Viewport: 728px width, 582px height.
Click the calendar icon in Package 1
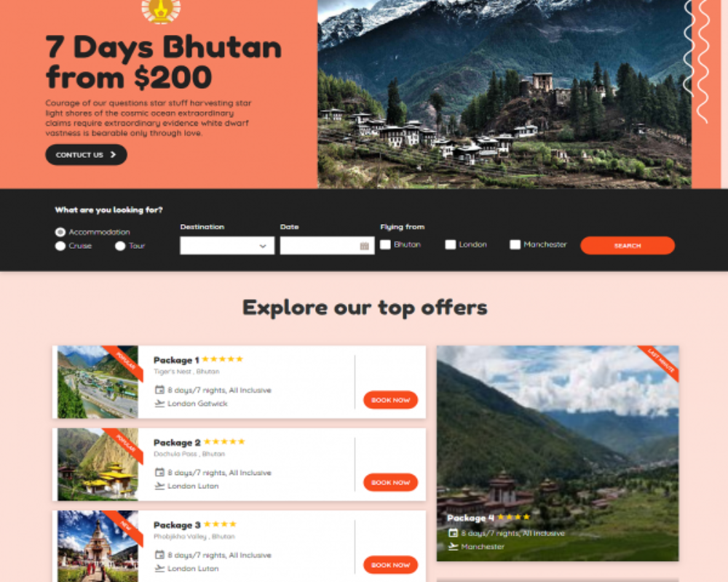pos(159,390)
